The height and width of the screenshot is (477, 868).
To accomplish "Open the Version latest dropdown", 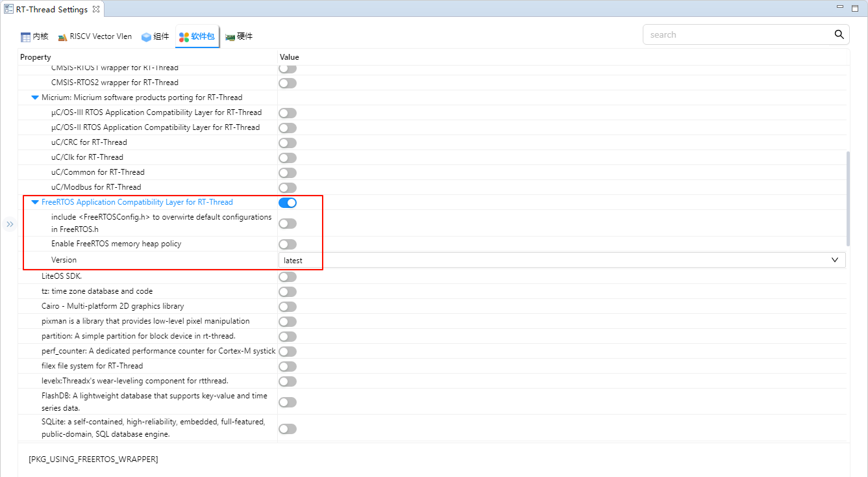I will (562, 260).
